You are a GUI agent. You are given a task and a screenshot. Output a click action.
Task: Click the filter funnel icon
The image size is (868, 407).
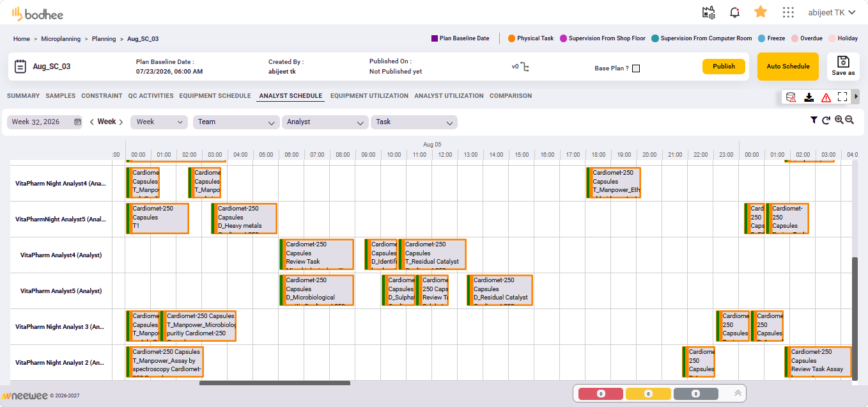tap(814, 120)
